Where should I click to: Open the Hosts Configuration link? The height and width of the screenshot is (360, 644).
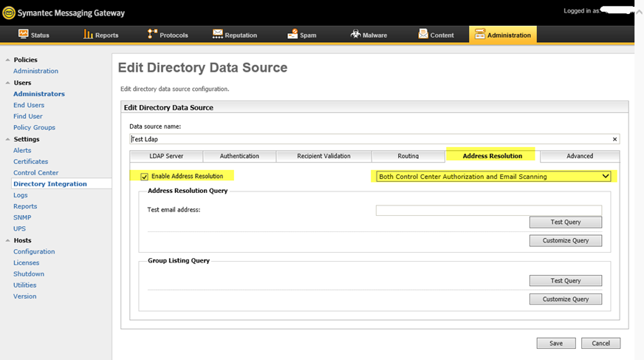[34, 252]
